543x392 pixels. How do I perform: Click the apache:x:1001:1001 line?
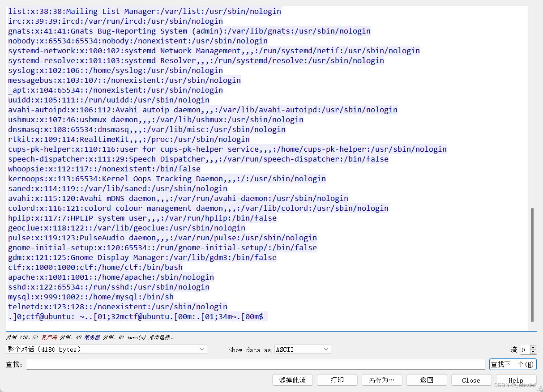click(111, 277)
